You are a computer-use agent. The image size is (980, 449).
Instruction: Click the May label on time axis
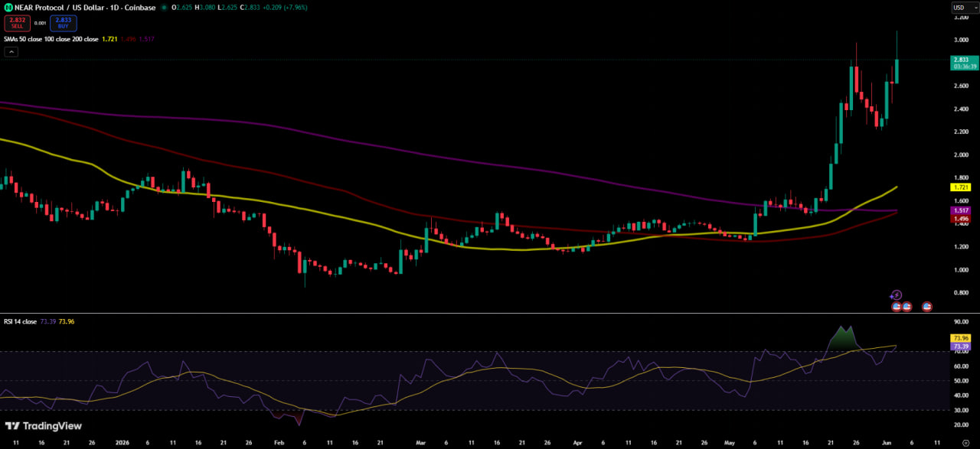point(729,443)
